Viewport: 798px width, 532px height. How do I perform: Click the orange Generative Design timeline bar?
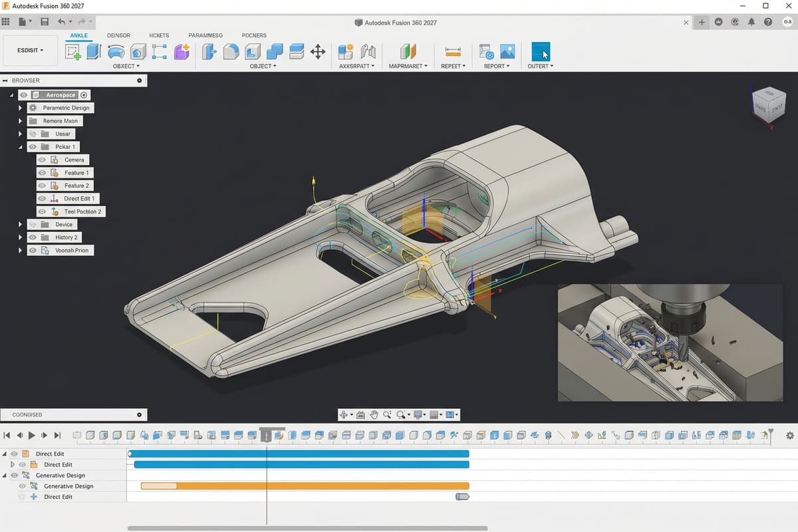coord(305,486)
